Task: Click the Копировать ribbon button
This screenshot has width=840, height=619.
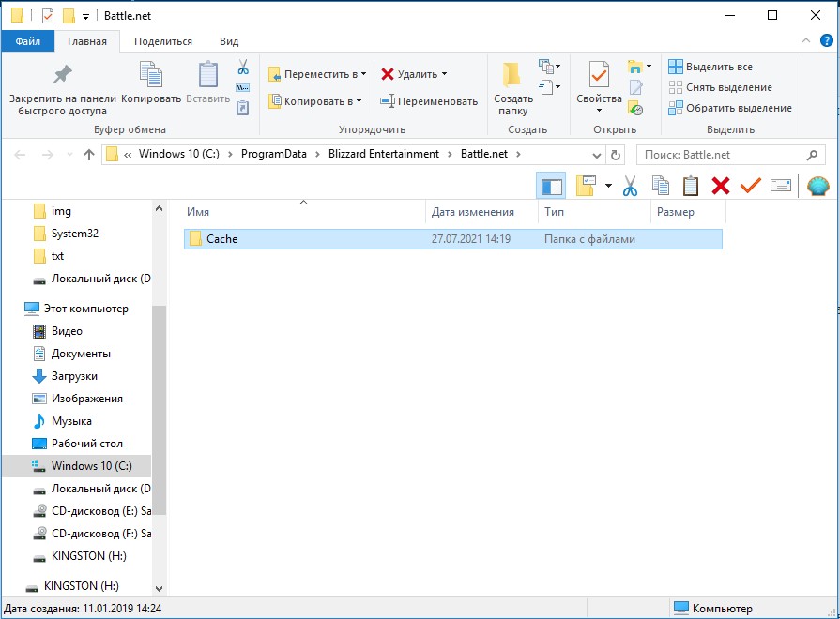Action: (151, 83)
